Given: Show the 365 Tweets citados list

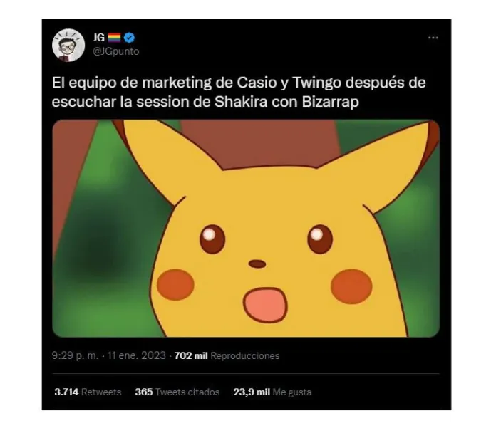Looking at the screenshot, I should tap(177, 392).
